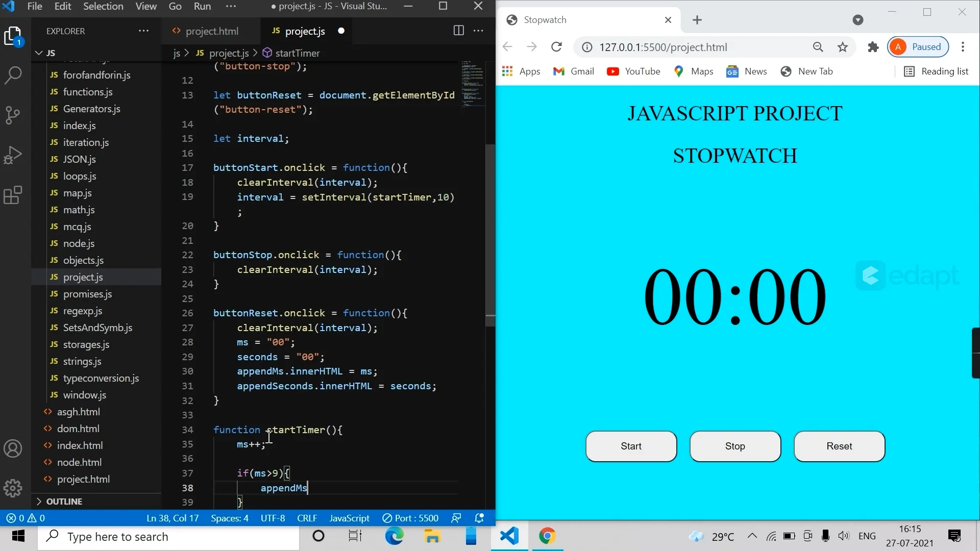Toggle notifications bell in status bar
980x551 pixels.
pos(479,518)
